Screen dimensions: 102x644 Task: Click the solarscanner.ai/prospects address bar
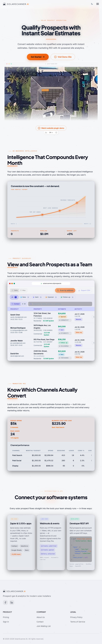point(51,283)
